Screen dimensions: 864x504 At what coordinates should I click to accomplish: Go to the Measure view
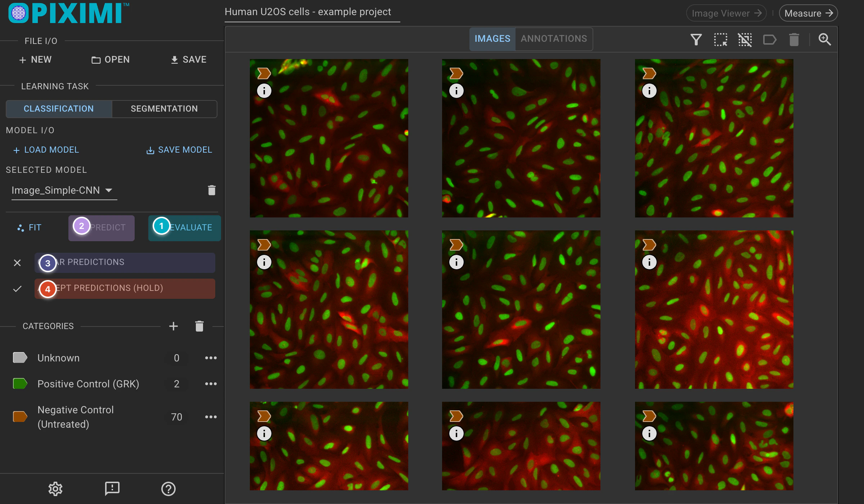(x=808, y=13)
